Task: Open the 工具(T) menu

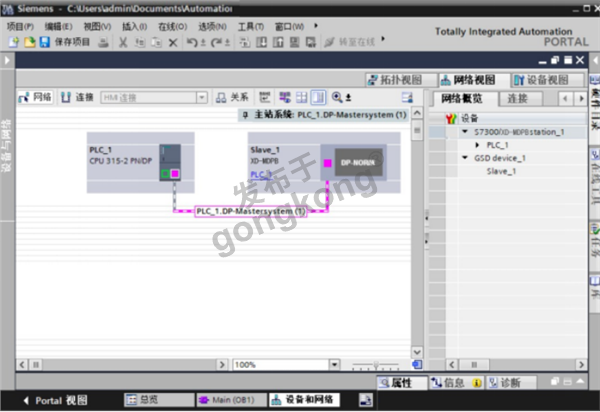Action: 251,26
